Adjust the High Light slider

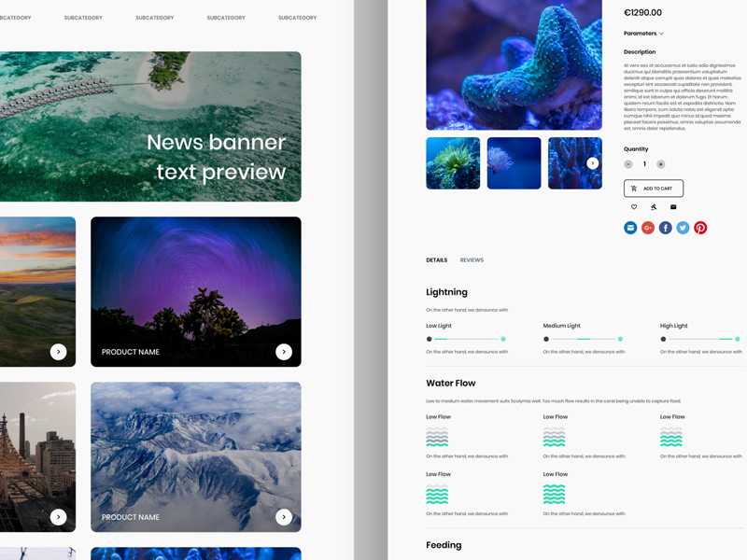coord(700,339)
